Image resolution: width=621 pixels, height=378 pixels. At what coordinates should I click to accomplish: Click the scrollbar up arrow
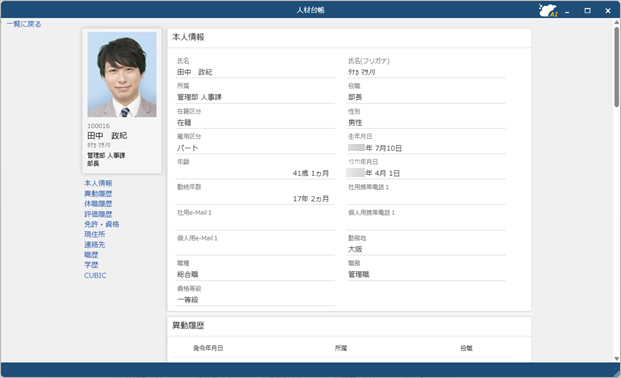pos(617,22)
